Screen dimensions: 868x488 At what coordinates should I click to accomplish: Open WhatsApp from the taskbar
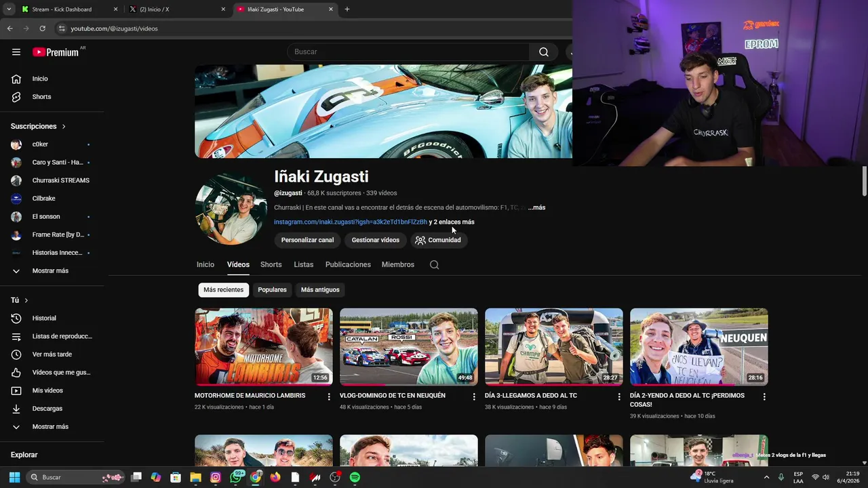click(235, 477)
